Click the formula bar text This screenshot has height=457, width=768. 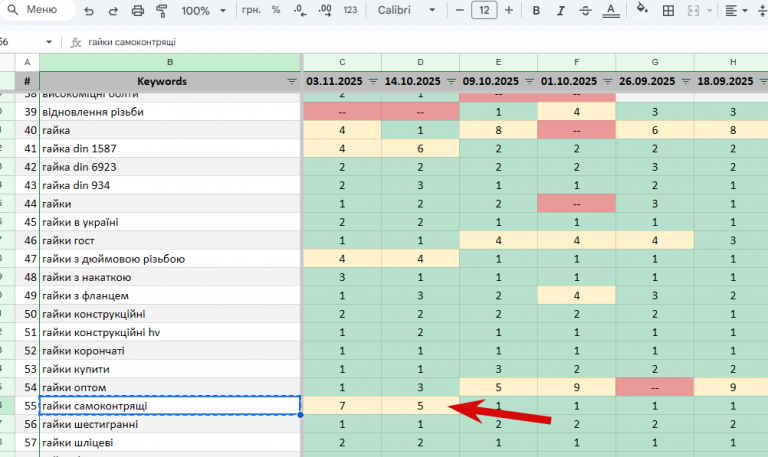(132, 42)
